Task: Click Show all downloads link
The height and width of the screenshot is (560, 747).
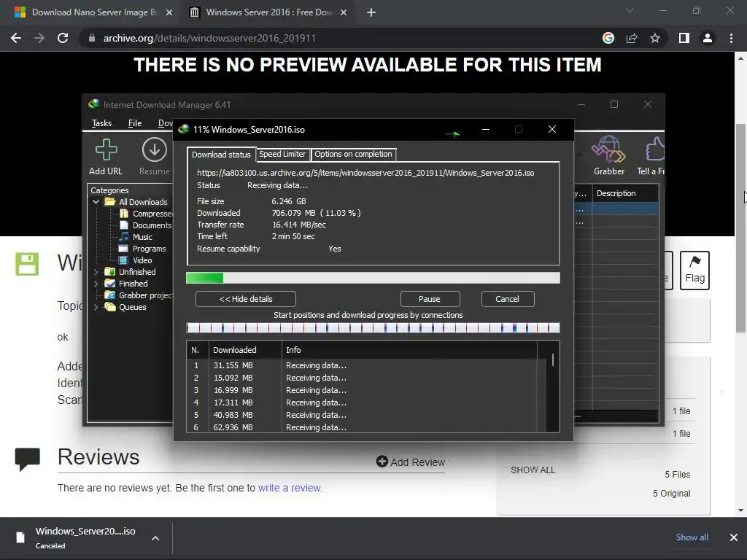Action: point(692,537)
